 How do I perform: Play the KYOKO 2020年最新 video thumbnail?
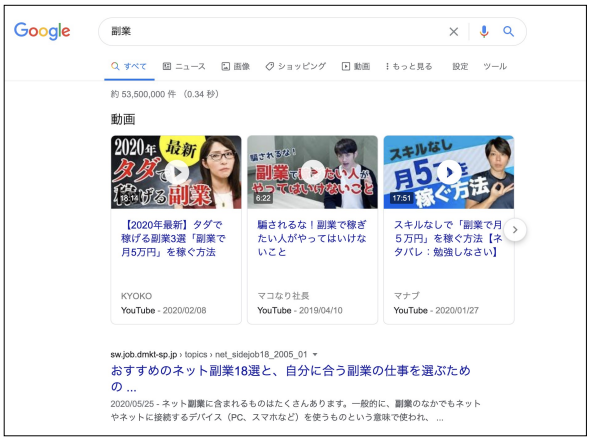176,172
